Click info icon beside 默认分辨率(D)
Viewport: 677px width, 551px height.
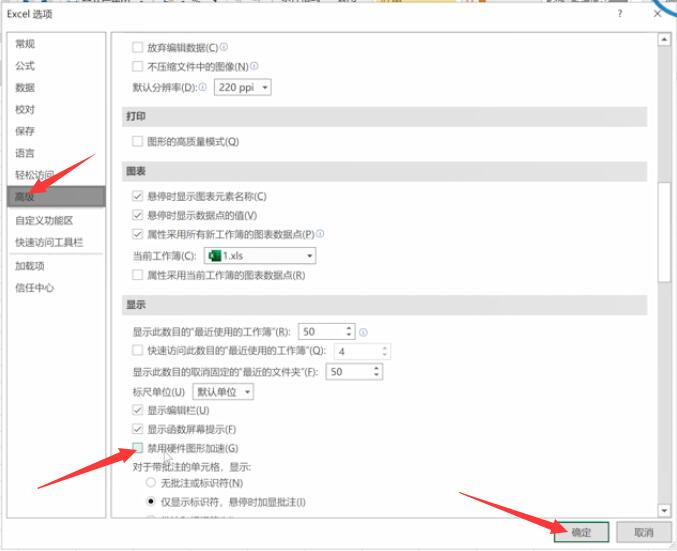click(202, 87)
